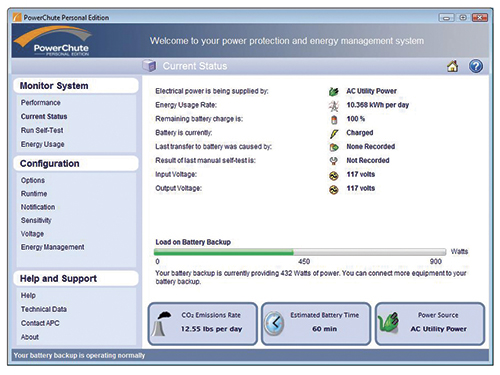Screen dimensions: 500x375
Task: Select Run Self-Test in Monitor System
Action: coord(42,130)
